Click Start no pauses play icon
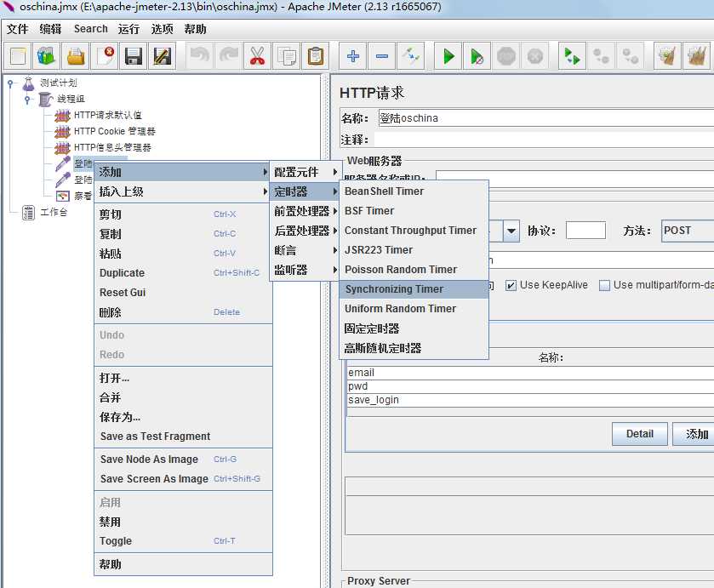714x588 pixels. point(477,56)
